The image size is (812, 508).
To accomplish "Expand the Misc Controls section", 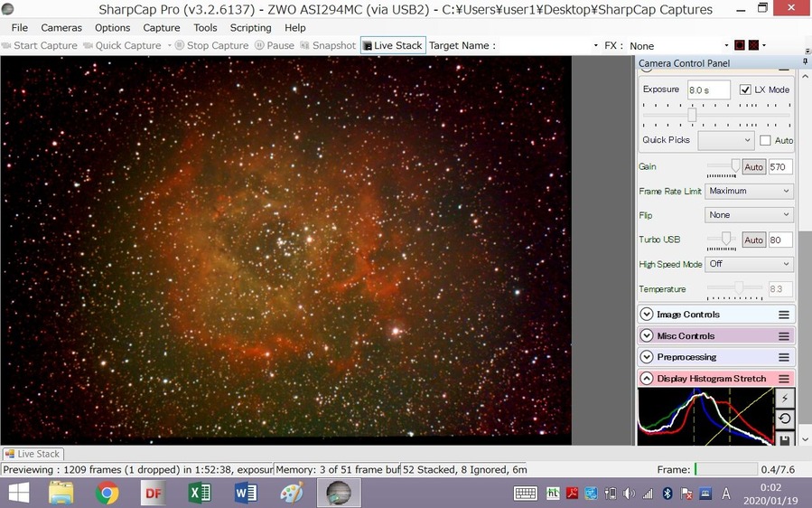I will [647, 335].
